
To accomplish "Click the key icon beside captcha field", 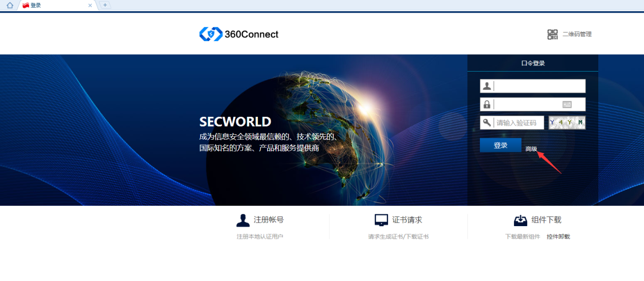I will pos(487,122).
